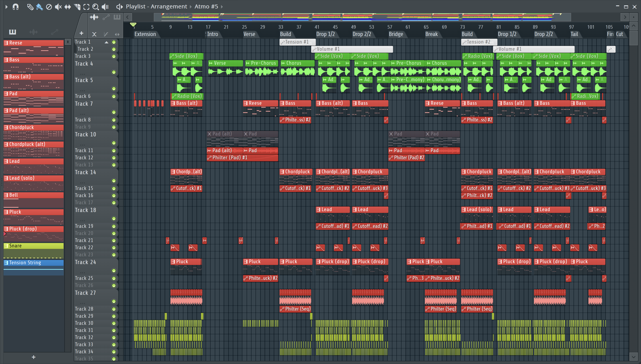Open the arrow after Atmo #5 in title
This screenshot has height=364, width=641.
pyautogui.click(x=221, y=7)
